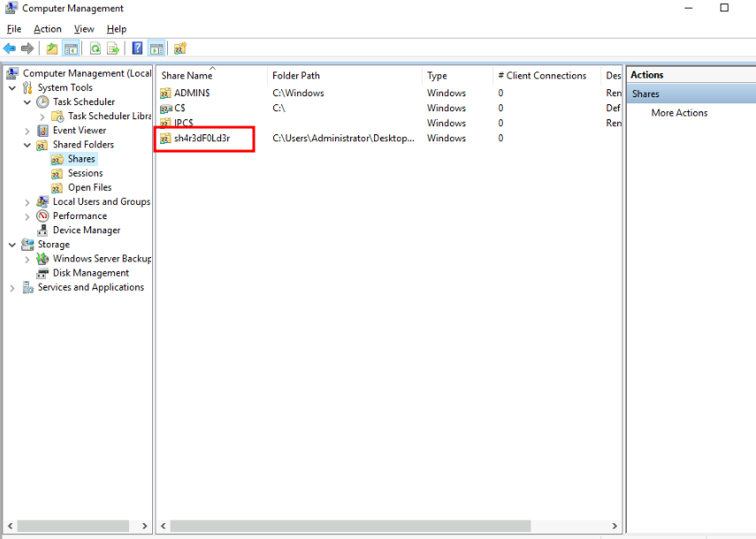Select Sessions under Shared Folders

85,173
